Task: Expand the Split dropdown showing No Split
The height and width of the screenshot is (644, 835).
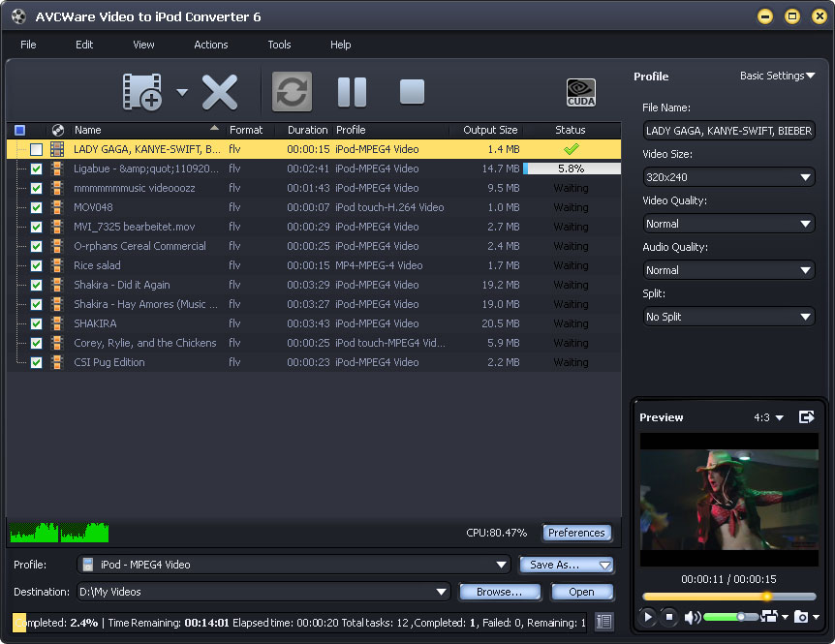Action: (x=729, y=317)
